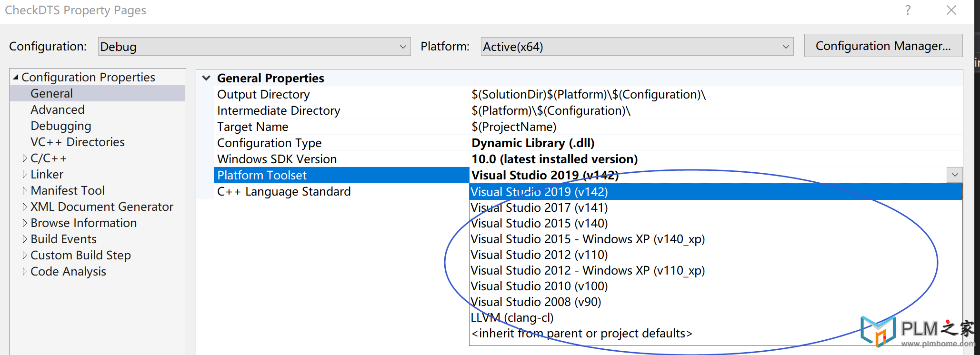Choose Visual Studio 2010 (v100) toolset
This screenshot has height=355, width=980.
(x=716, y=286)
